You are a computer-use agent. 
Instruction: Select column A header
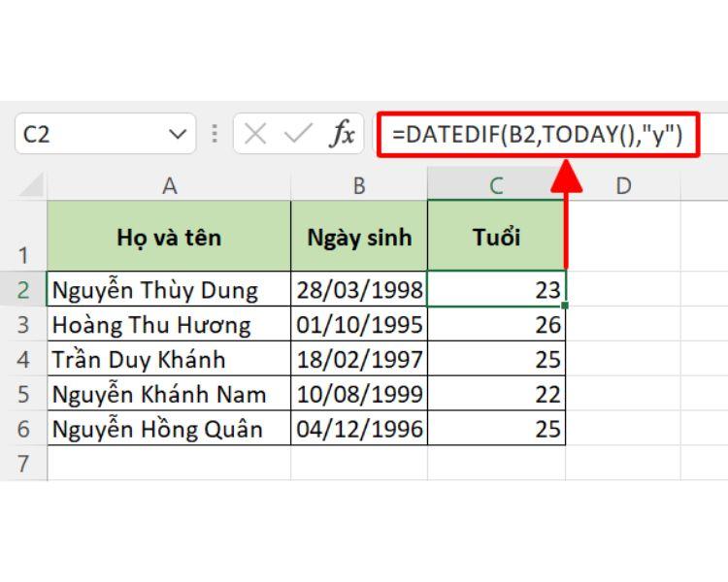click(169, 185)
